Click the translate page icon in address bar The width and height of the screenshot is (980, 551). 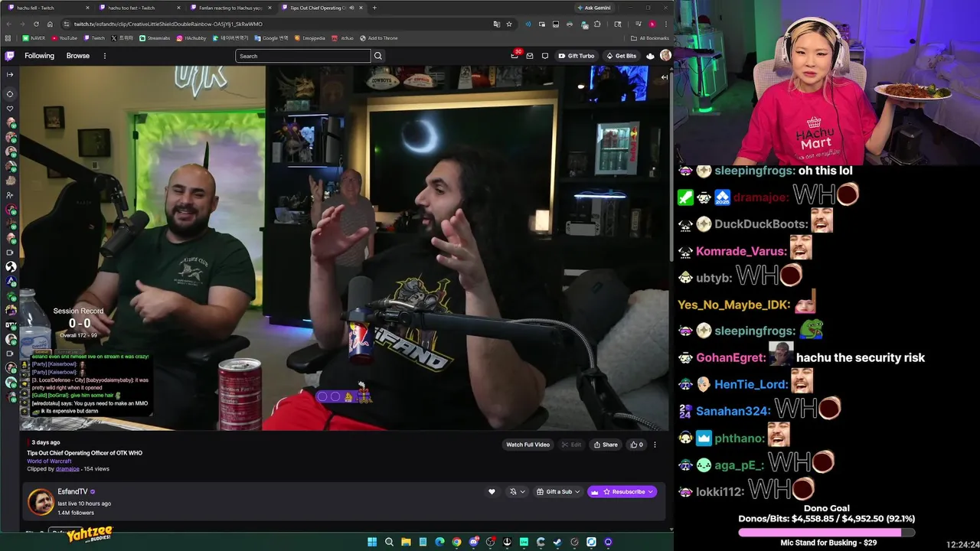click(496, 24)
